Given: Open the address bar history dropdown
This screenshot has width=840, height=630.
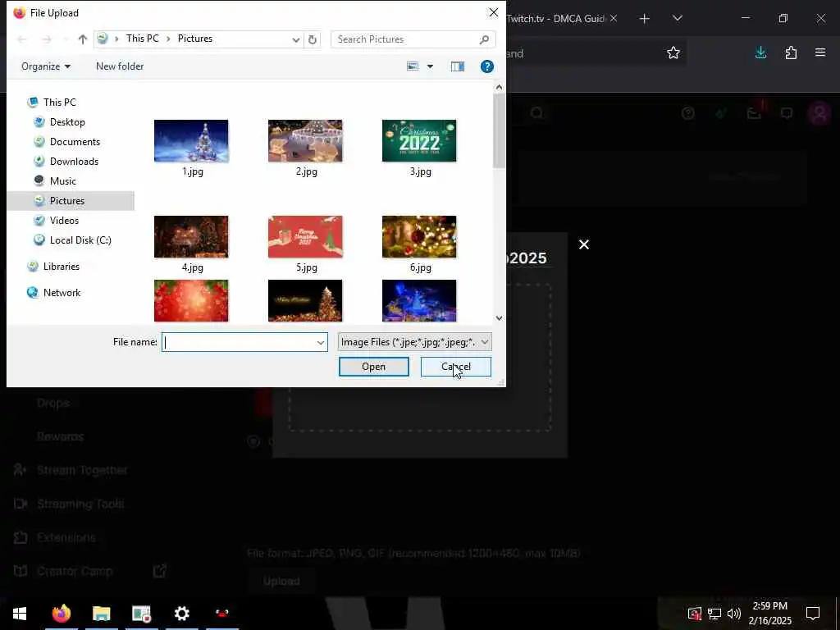Looking at the screenshot, I should click(295, 39).
